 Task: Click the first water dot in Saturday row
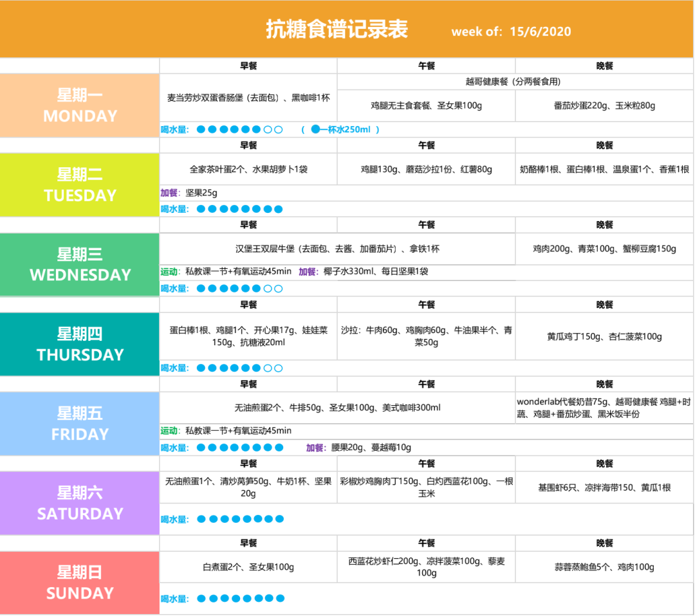201,519
